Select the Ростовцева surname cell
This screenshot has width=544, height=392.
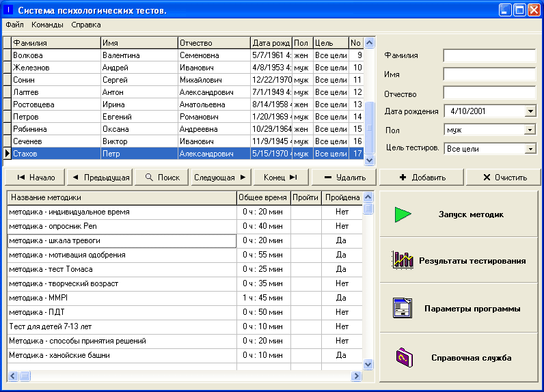(x=56, y=104)
